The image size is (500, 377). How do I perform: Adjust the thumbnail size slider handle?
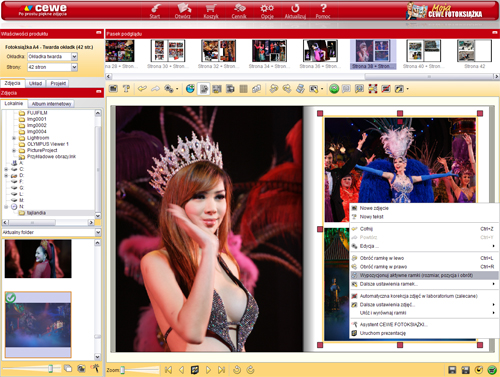[51, 368]
